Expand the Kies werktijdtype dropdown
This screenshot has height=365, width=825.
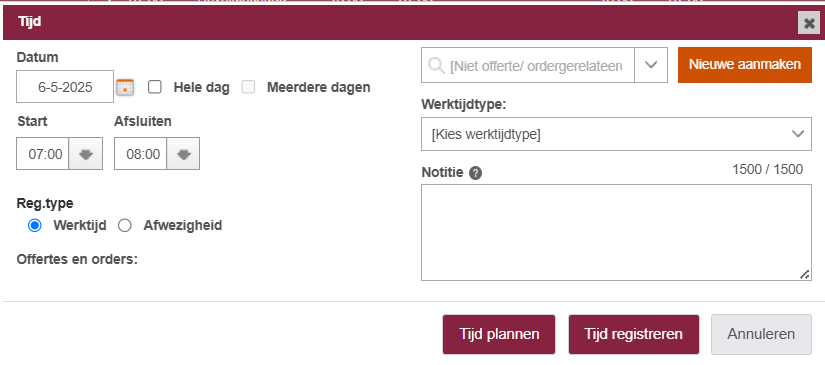pyautogui.click(x=616, y=134)
